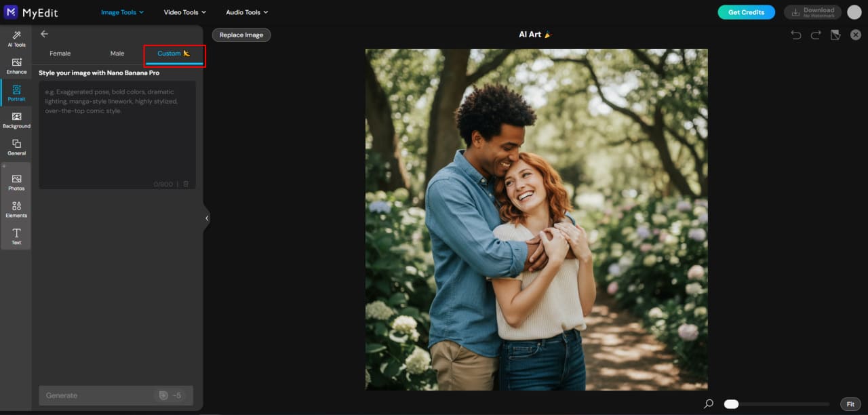
Task: Click the Fit zoom button
Action: pos(850,404)
